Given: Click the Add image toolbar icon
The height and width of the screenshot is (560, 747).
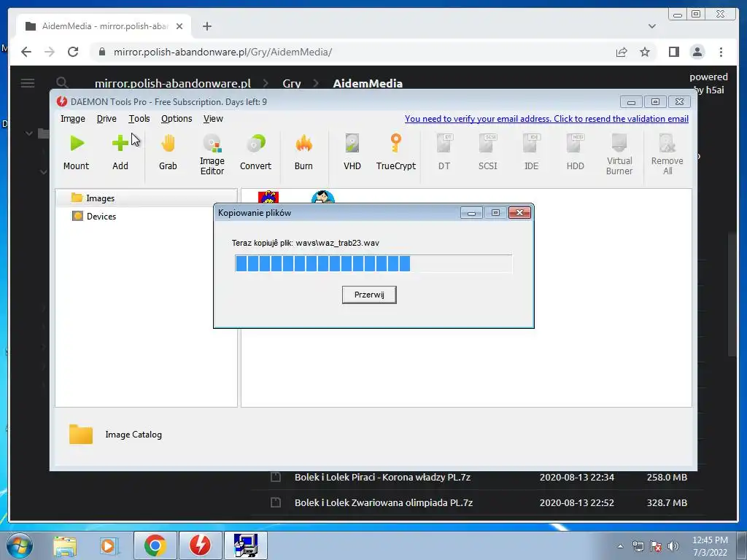Looking at the screenshot, I should 120,152.
